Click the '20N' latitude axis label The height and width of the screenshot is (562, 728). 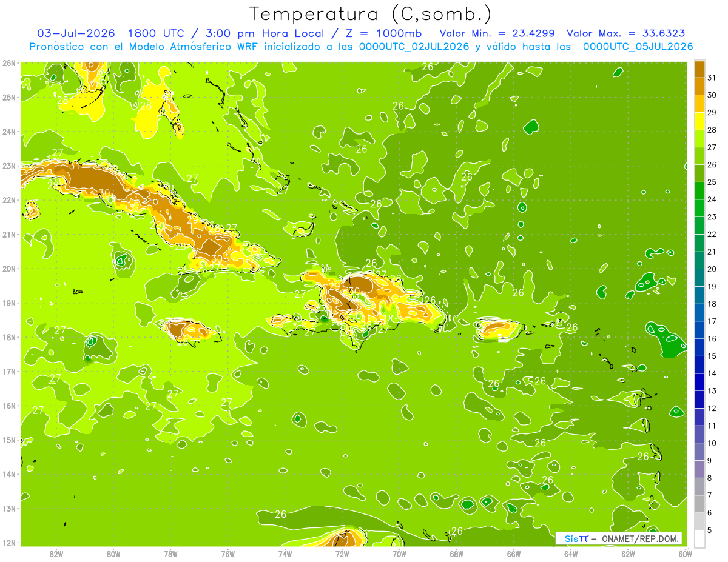(x=8, y=269)
